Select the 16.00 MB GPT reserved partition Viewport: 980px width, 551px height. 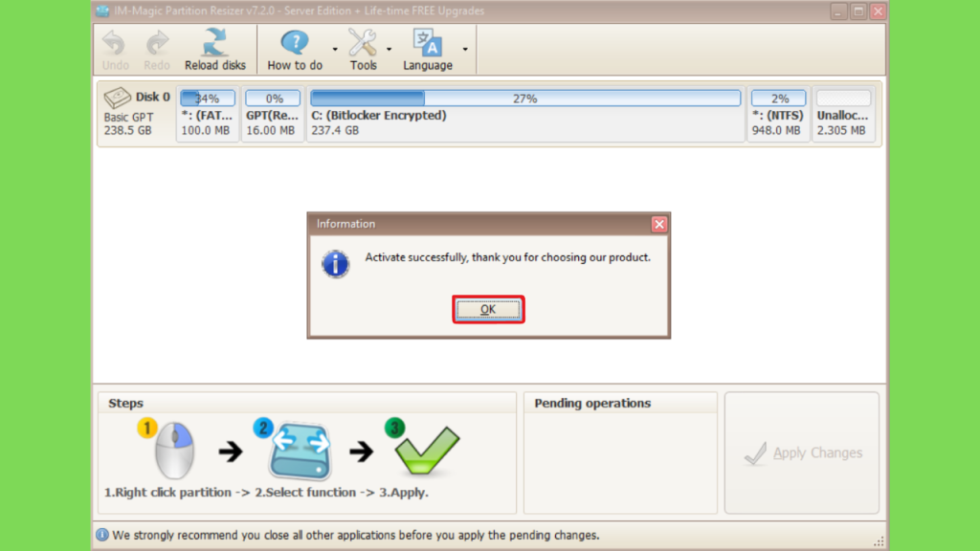[273, 114]
